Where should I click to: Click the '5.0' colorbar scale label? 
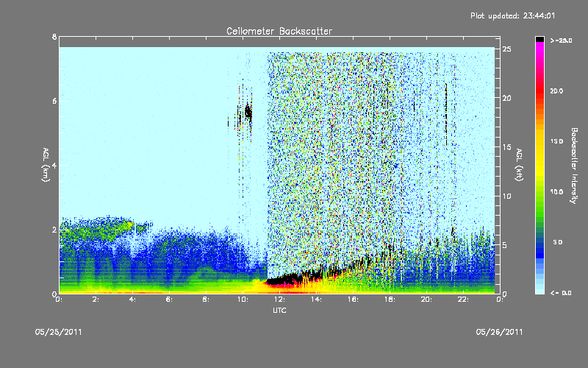click(558, 242)
